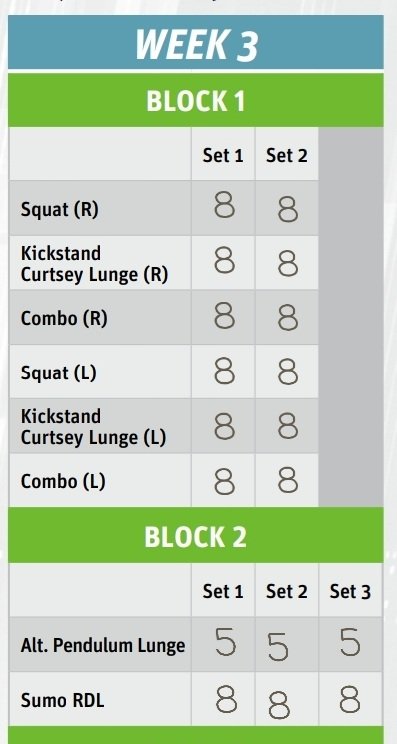Click the WEEK 3 header banner
This screenshot has width=397, height=744.
(x=196, y=42)
